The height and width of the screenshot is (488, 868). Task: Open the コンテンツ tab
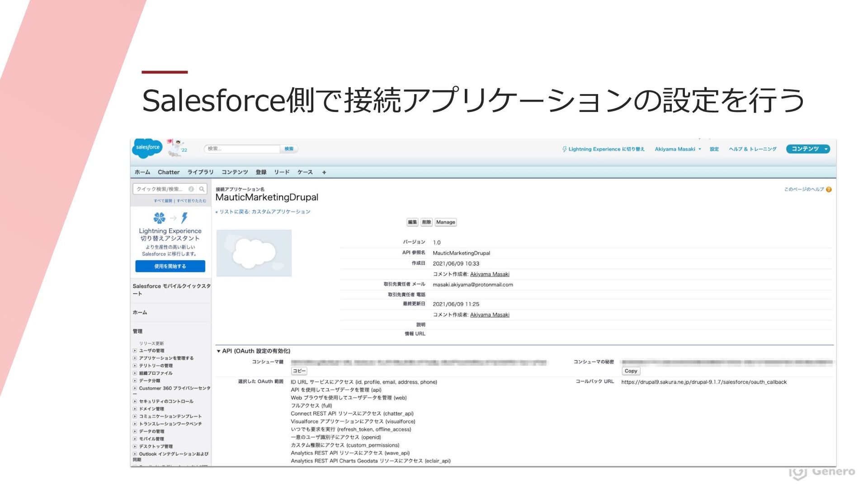click(235, 172)
